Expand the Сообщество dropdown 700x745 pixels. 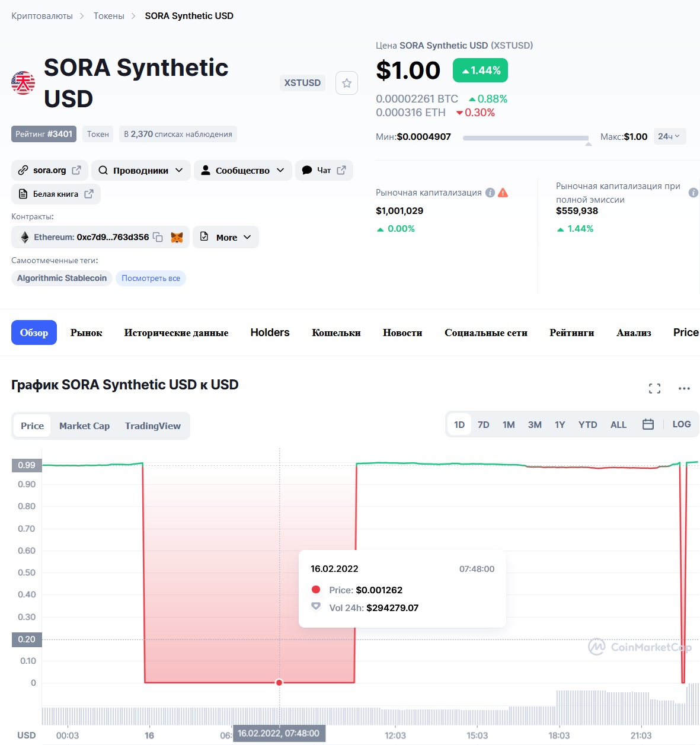point(243,170)
